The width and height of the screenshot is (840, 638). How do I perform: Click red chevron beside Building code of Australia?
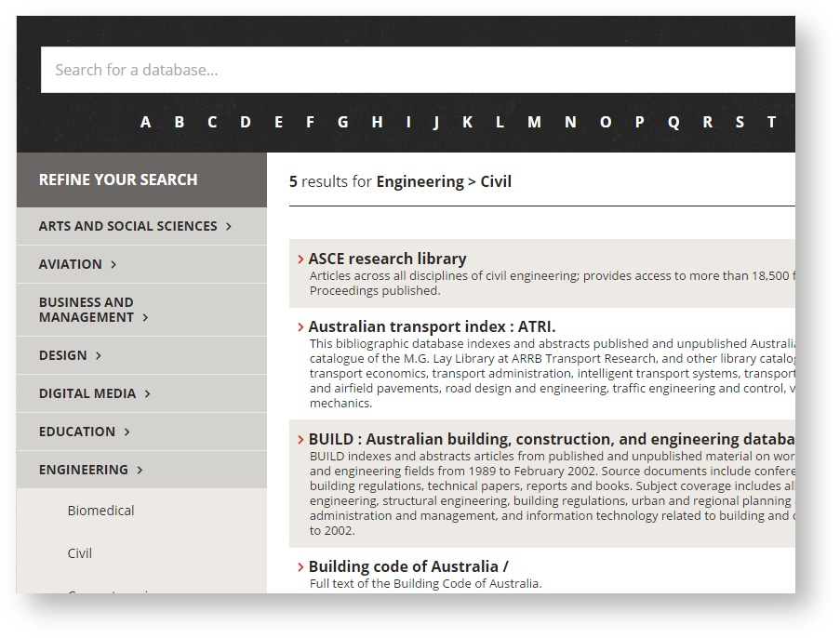point(300,567)
